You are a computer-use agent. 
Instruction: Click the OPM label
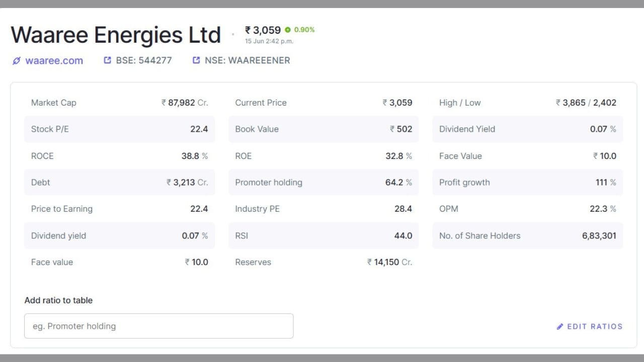tap(449, 209)
